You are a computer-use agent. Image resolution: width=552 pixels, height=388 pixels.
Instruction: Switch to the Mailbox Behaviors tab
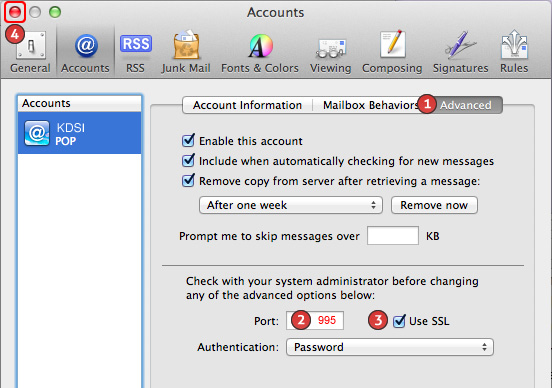point(371,105)
